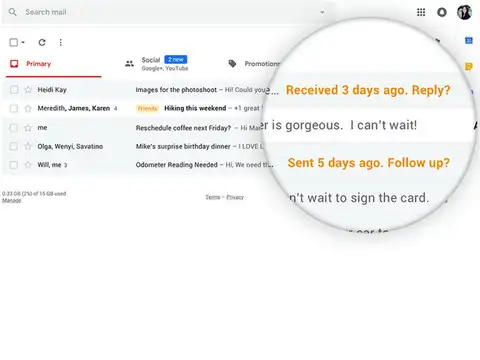Image resolution: width=480 pixels, height=360 pixels.
Task: Select the Will, me email checkbox
Action: click(14, 165)
